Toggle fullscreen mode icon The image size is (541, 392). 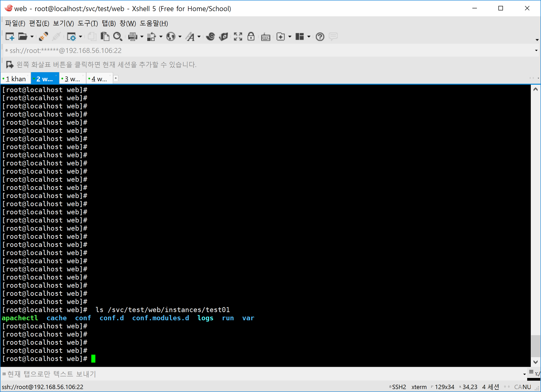coord(238,36)
